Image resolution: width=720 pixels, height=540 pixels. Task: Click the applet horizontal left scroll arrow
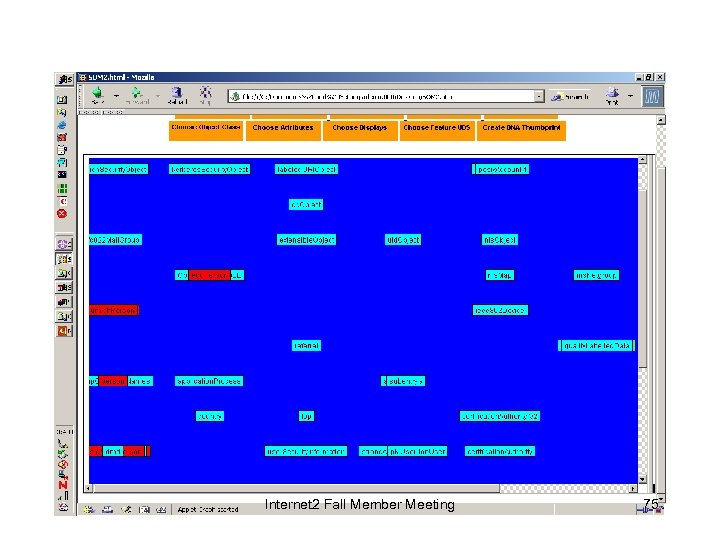point(88,489)
